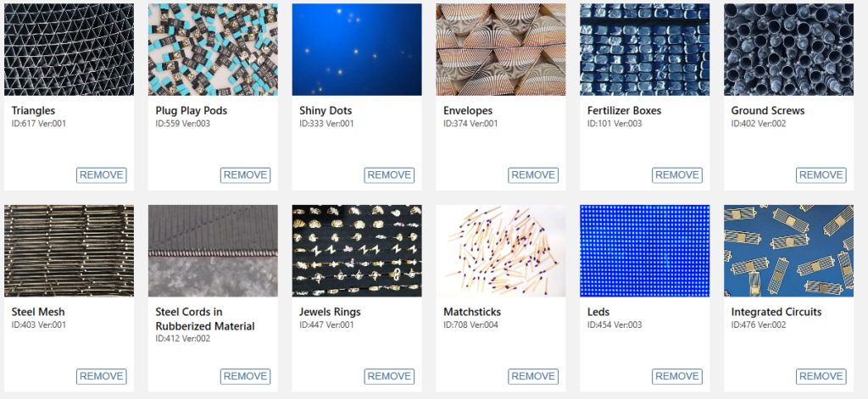Remove the Triangles item

(x=102, y=175)
